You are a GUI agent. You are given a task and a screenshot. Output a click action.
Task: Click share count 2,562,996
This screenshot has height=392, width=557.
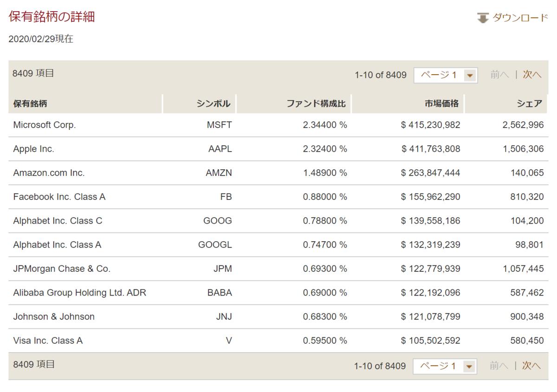[523, 125]
